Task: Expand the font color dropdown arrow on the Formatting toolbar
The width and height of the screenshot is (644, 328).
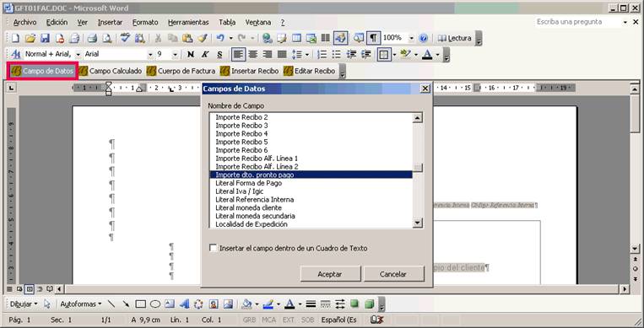Action: pyautogui.click(x=437, y=54)
